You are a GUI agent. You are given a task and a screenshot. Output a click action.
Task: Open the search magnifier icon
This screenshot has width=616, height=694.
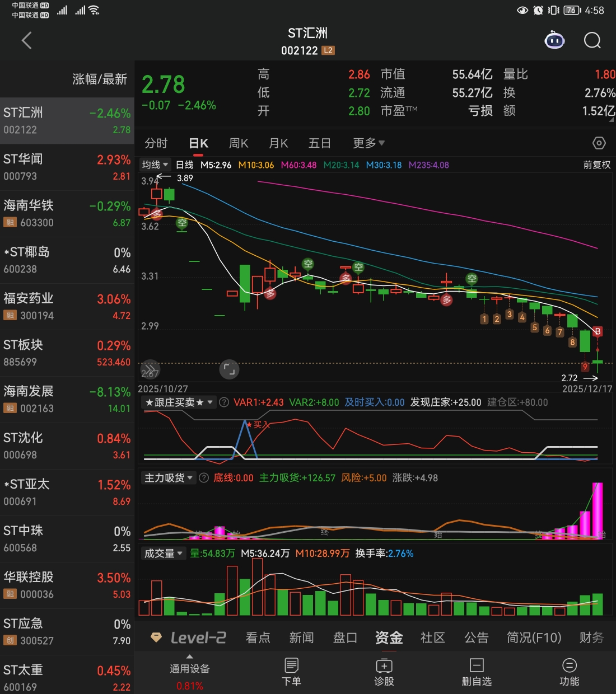(x=592, y=40)
